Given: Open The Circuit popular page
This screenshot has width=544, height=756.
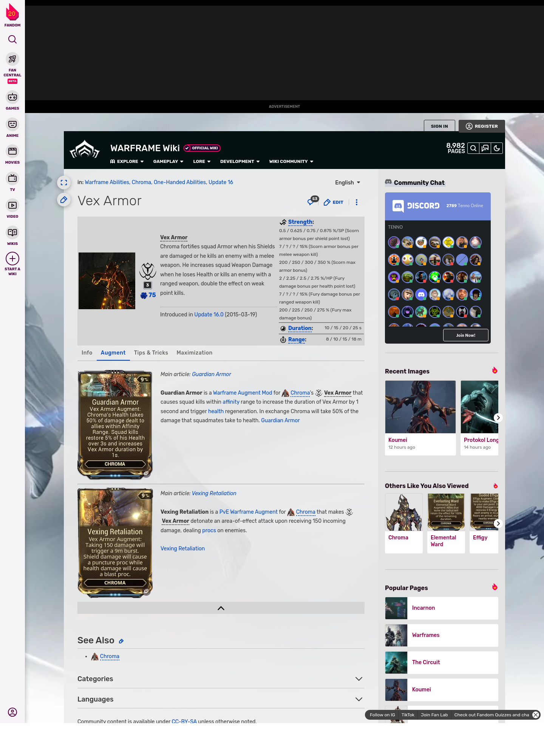Looking at the screenshot, I should [442, 663].
